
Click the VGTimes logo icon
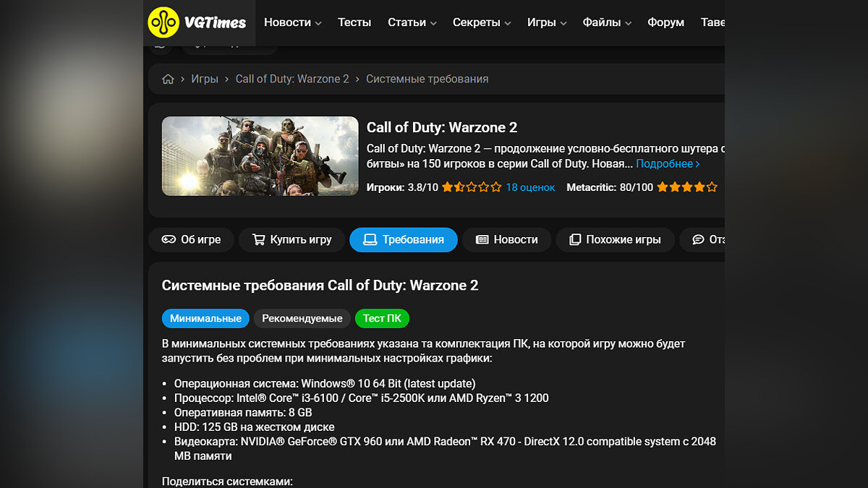coord(163,22)
